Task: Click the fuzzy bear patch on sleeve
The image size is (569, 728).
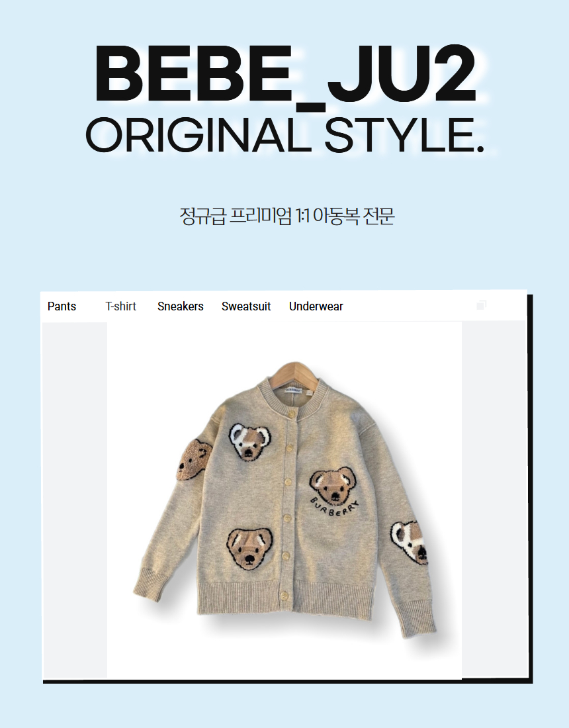Action: tap(193, 460)
